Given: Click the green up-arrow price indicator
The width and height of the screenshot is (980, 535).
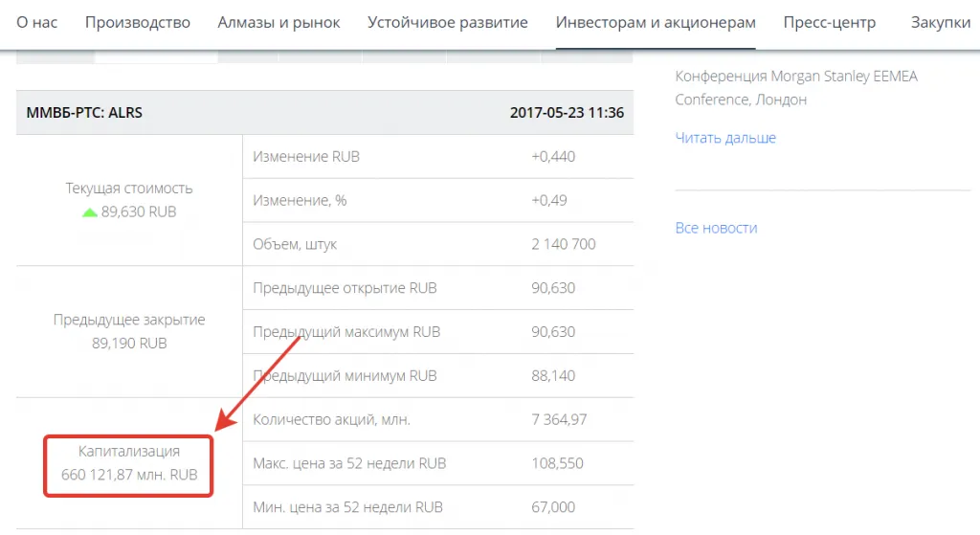Looking at the screenshot, I should click(x=89, y=212).
